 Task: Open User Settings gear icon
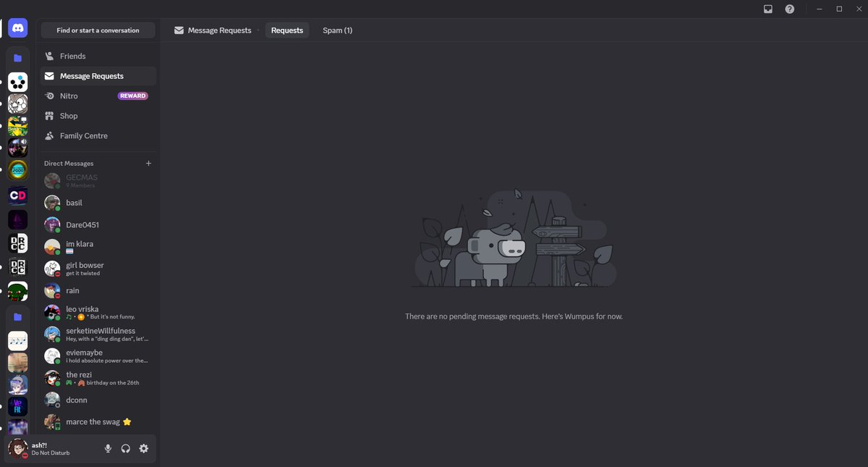point(144,449)
